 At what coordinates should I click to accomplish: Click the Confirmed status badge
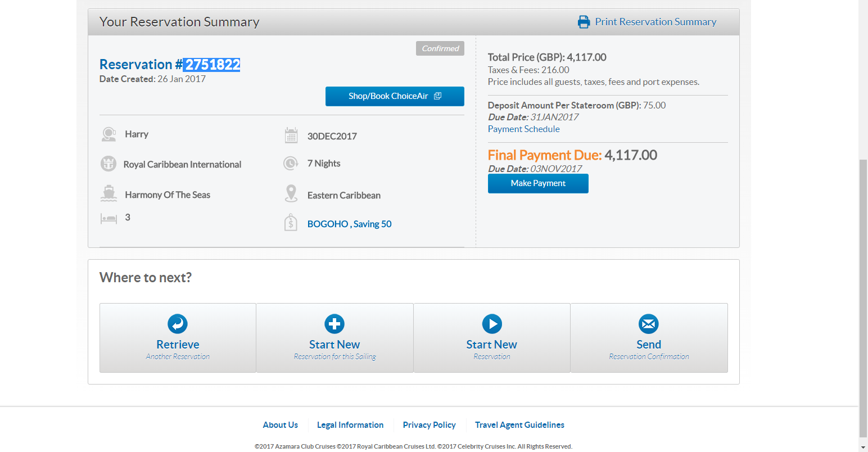point(440,48)
